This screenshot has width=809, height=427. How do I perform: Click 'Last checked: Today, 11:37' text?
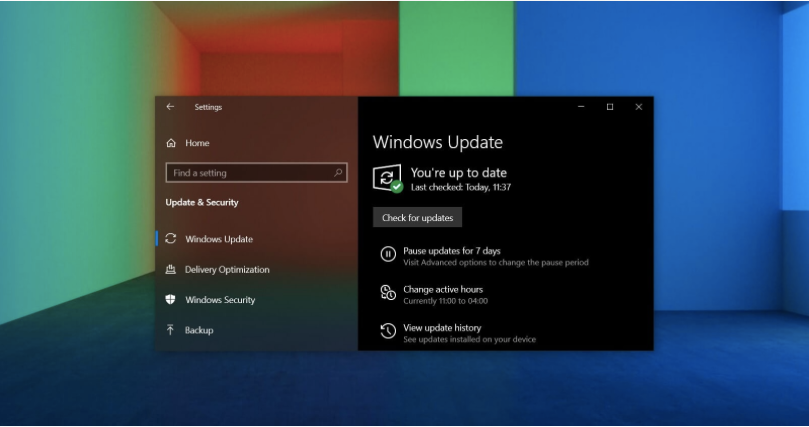click(461, 187)
